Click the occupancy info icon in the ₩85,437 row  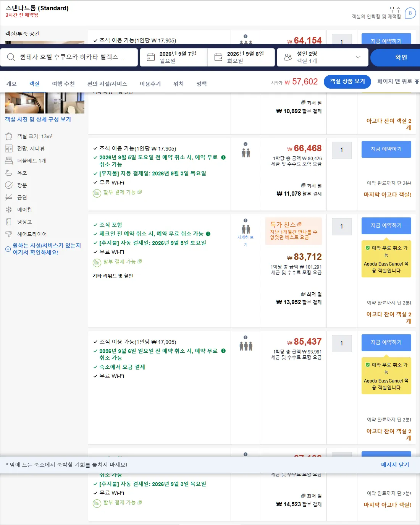click(246, 337)
